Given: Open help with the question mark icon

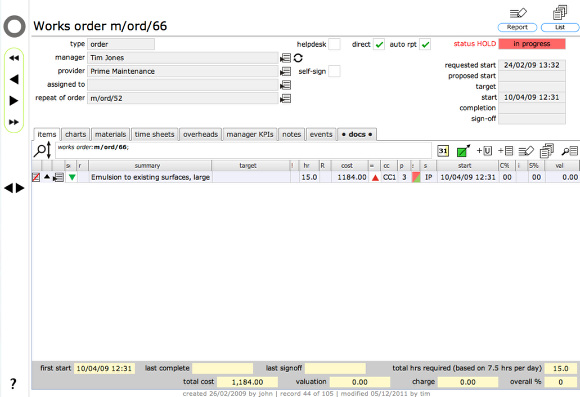Looking at the screenshot, I should point(13,383).
